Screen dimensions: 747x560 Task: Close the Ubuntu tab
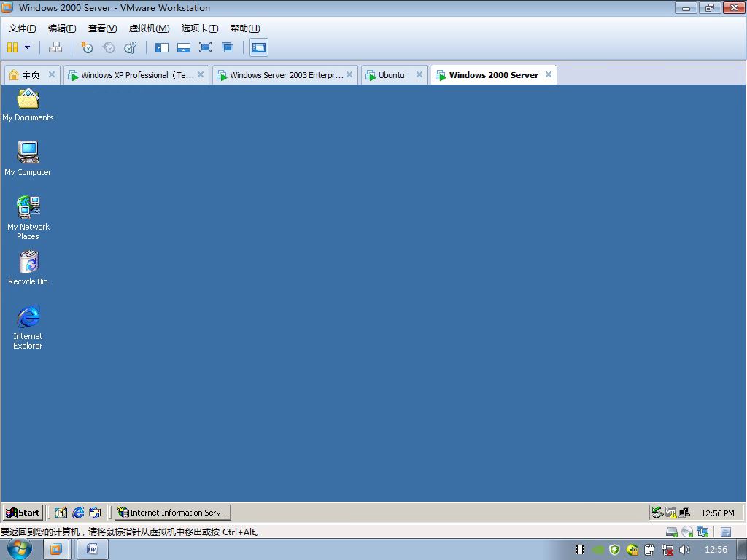pyautogui.click(x=419, y=74)
